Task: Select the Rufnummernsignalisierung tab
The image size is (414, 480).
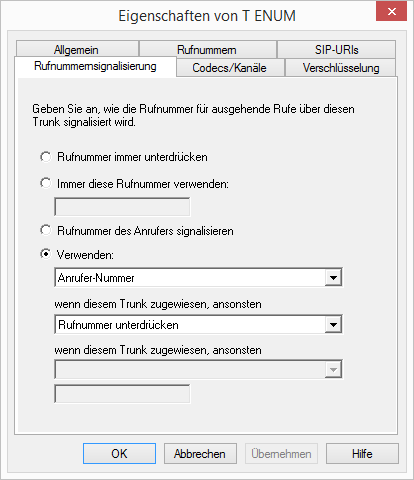Action: (x=95, y=66)
